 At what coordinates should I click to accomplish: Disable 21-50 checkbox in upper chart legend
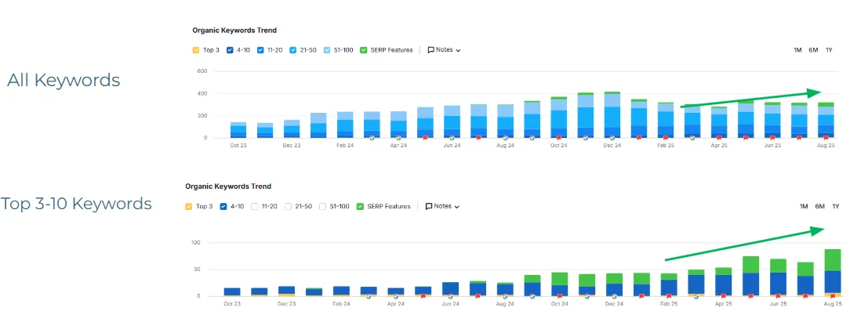pyautogui.click(x=293, y=50)
